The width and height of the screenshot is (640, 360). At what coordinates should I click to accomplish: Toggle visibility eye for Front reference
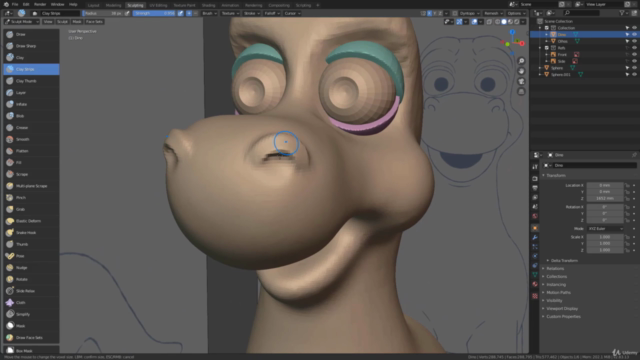click(634, 54)
